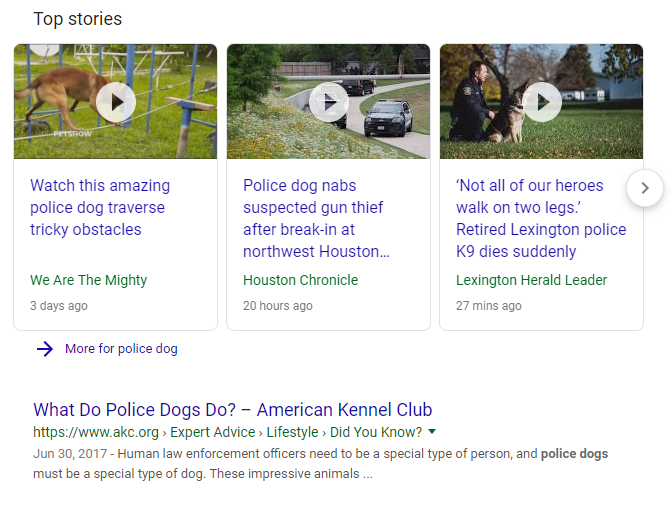Click '20 hours ago' timestamp

pyautogui.click(x=278, y=306)
